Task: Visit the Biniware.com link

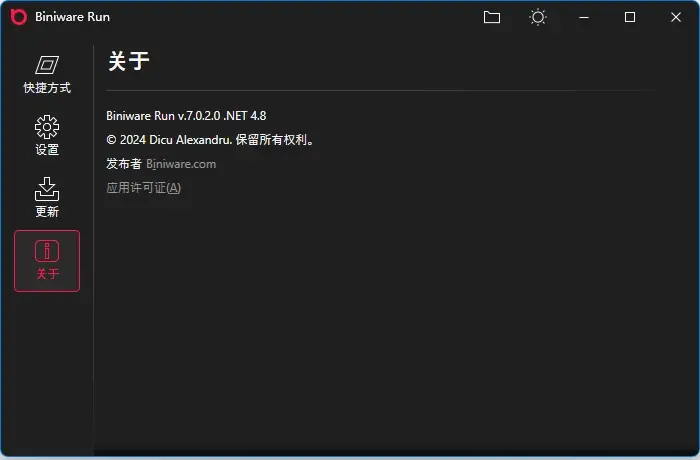Action: point(181,164)
